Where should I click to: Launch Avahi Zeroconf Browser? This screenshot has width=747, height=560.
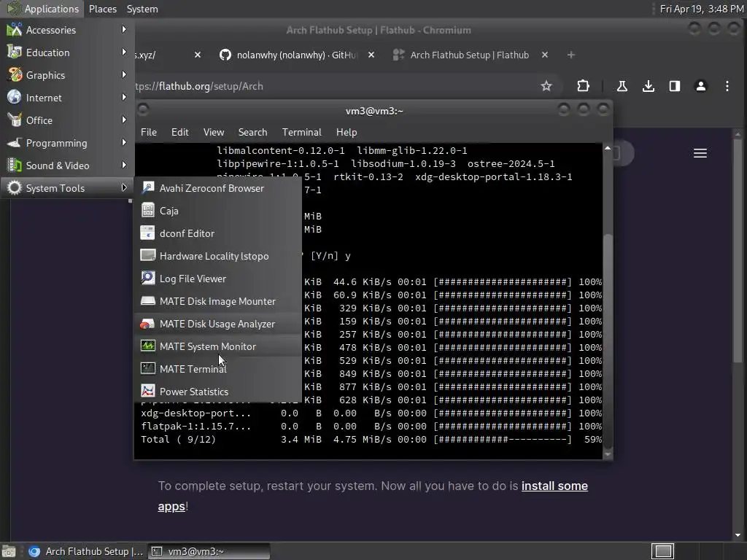(218, 188)
